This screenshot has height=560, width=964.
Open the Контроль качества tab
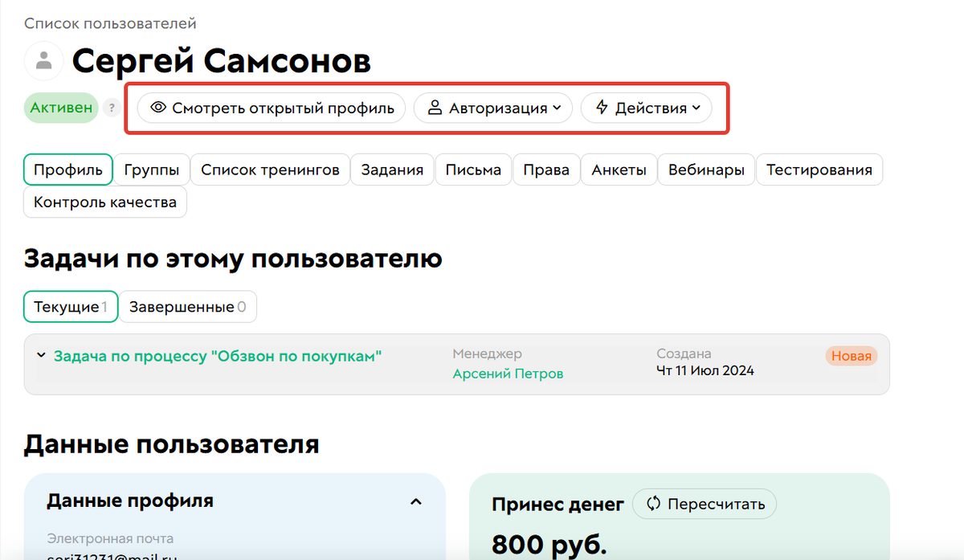[x=104, y=202]
